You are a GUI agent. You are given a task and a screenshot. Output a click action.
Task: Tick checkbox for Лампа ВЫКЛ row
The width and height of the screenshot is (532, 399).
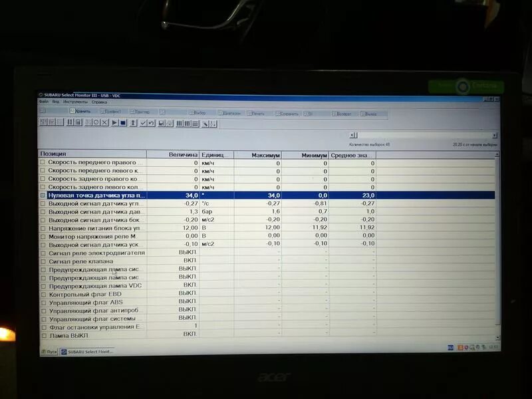point(44,336)
